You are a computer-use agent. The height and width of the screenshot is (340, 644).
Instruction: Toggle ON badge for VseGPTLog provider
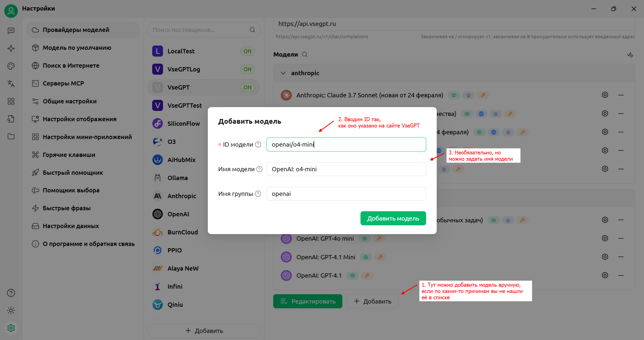pyautogui.click(x=247, y=69)
